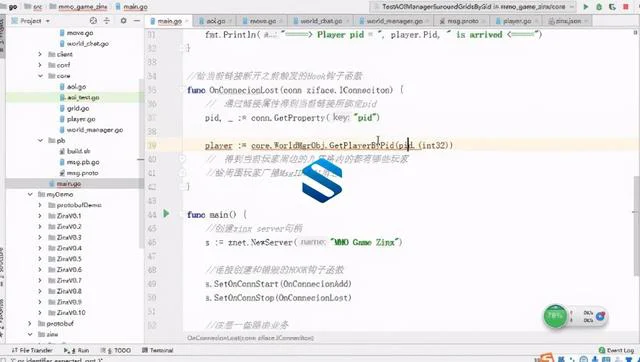Screen dimensions: 640x362
Task: Open Project panel settings gear
Action: [x=123, y=20]
